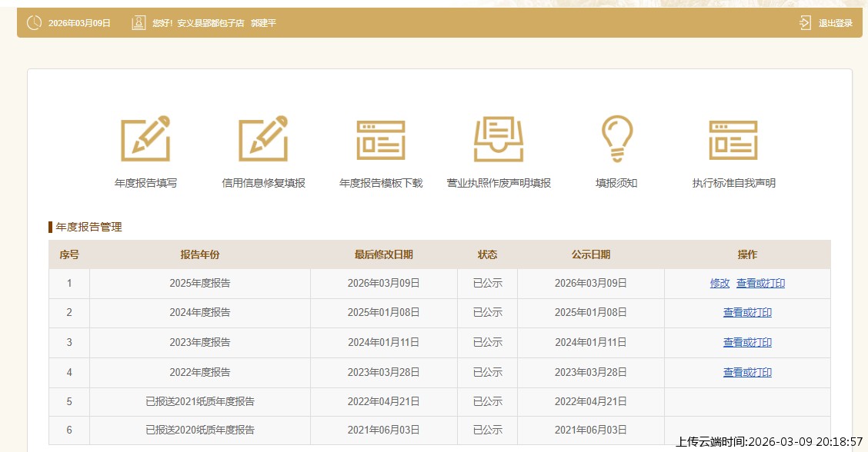This screenshot has width=868, height=452.
Task: Select the 营业执照作废声明填报 tray icon
Action: click(x=499, y=139)
